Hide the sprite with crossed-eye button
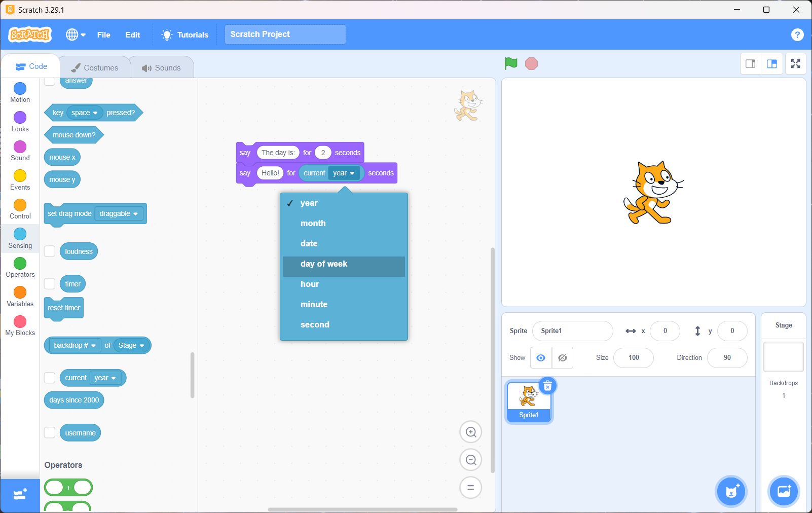Viewport: 812px width, 513px height. point(562,358)
